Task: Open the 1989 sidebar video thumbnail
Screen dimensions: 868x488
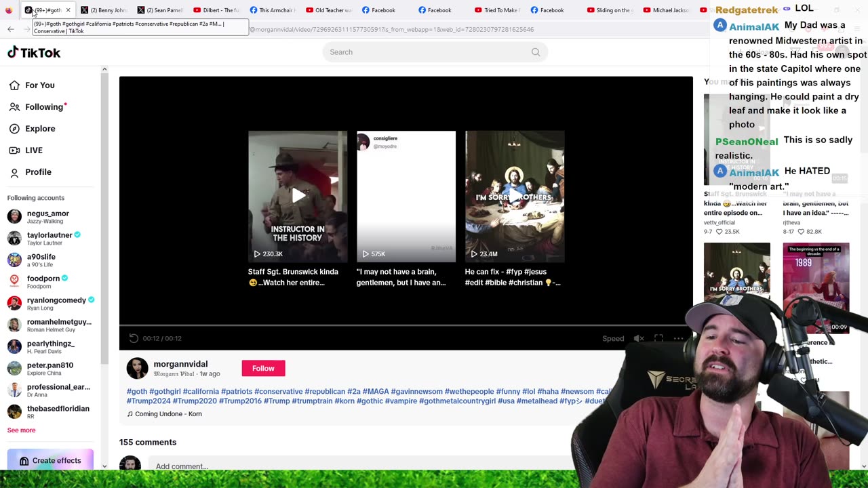Action: coord(816,288)
